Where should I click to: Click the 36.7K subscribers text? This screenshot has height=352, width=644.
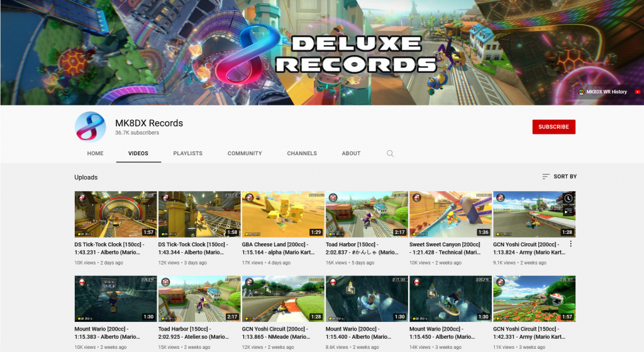[x=137, y=133]
